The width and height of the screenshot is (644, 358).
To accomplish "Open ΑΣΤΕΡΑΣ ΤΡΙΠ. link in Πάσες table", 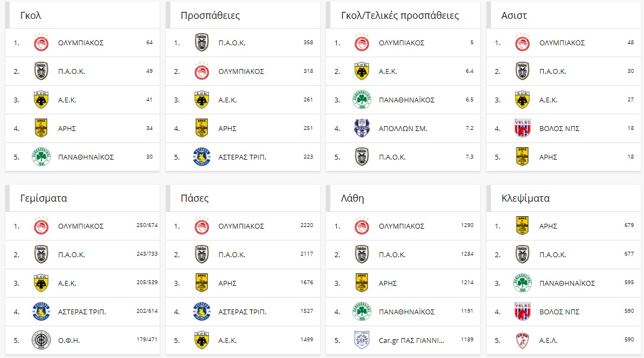I will click(x=243, y=312).
